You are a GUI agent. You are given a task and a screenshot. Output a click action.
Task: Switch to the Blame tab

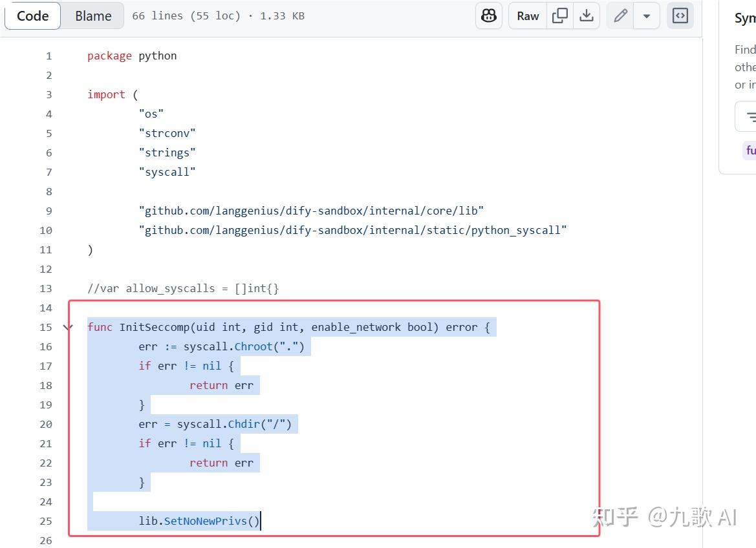pyautogui.click(x=92, y=16)
